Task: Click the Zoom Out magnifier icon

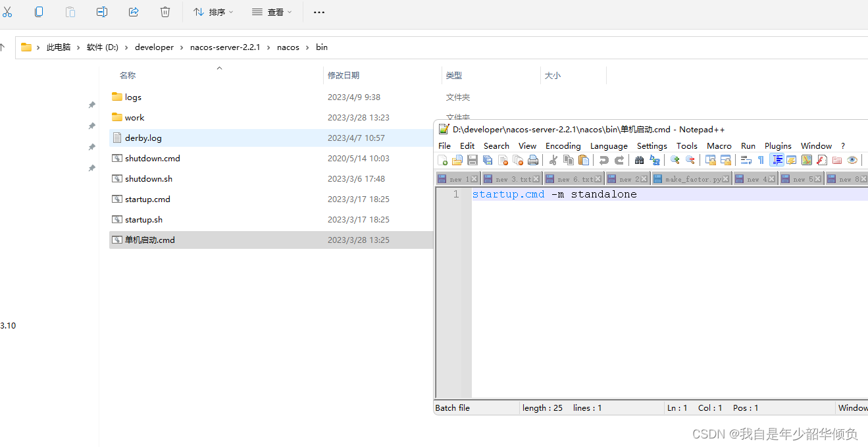Action: click(690, 160)
